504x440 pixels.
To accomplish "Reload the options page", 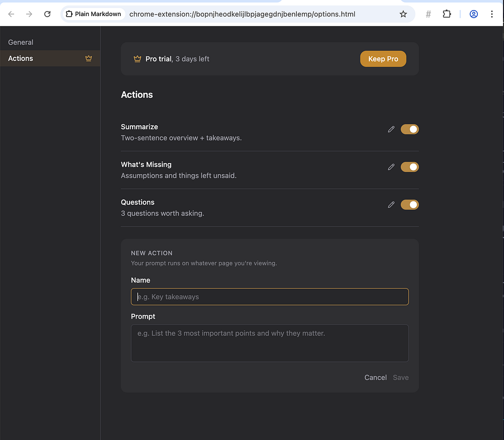I will 47,14.
